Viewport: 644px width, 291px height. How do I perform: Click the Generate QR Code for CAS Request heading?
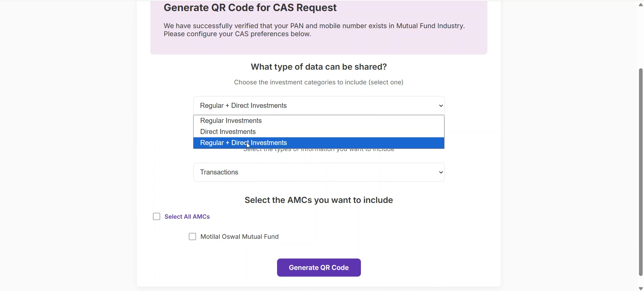(x=250, y=8)
